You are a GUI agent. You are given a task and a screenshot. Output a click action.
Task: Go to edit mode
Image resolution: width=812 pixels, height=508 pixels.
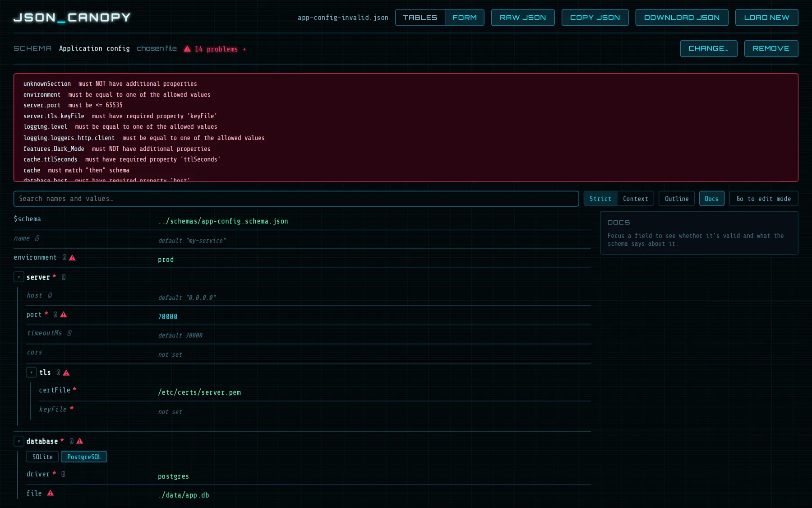(764, 199)
